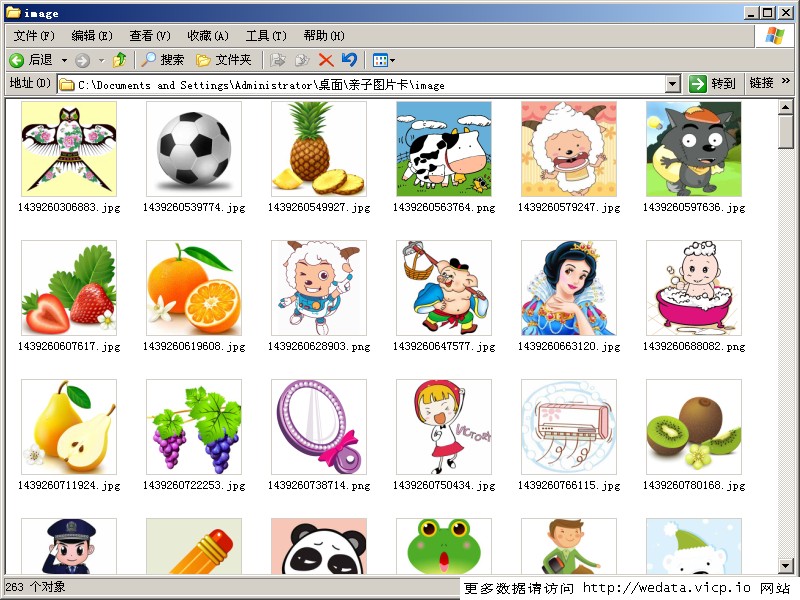
Task: Click filename 1439260766115.jpg
Action: tap(569, 485)
